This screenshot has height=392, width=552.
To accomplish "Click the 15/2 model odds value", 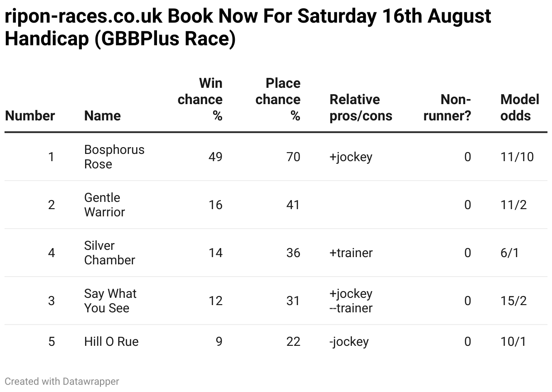I will click(x=514, y=301).
